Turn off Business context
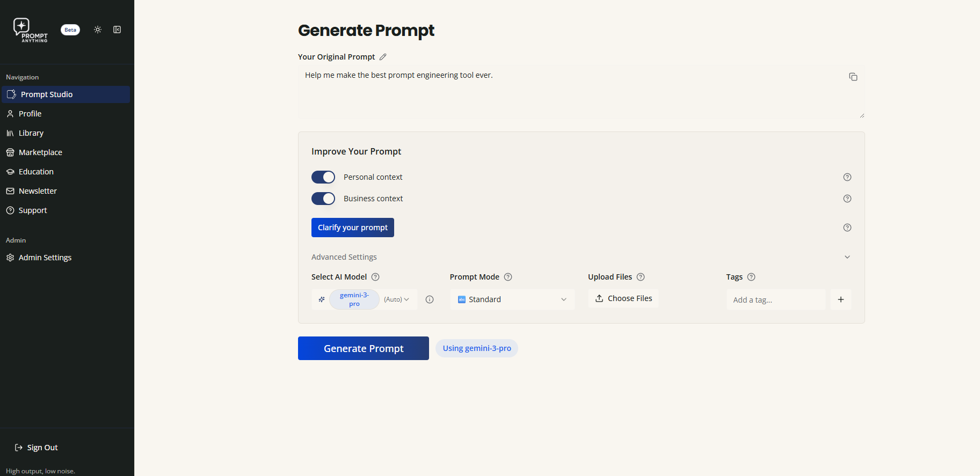This screenshot has height=476, width=980. point(323,198)
